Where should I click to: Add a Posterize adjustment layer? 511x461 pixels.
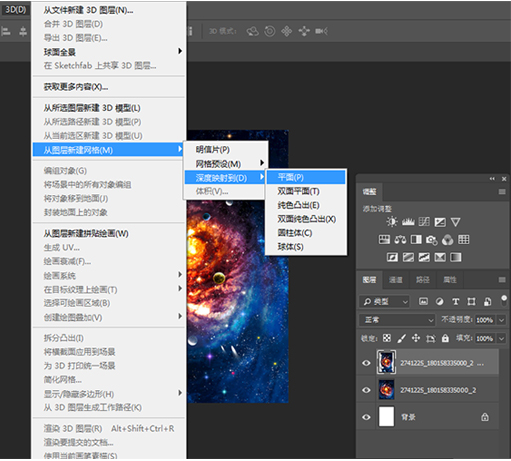[x=408, y=257]
